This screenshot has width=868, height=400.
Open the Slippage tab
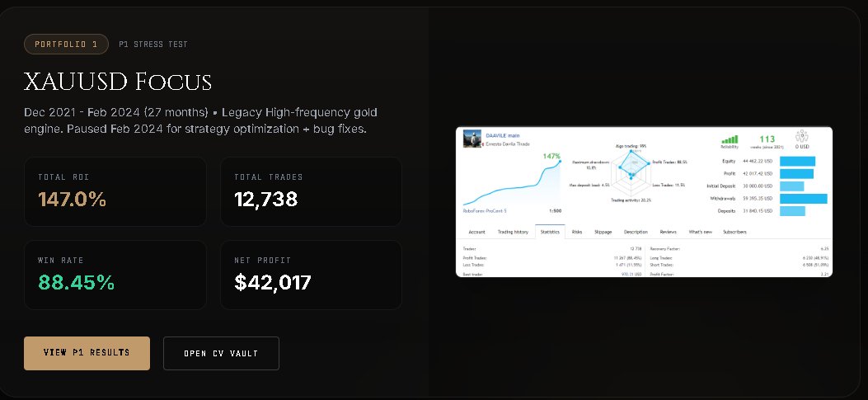(603, 232)
